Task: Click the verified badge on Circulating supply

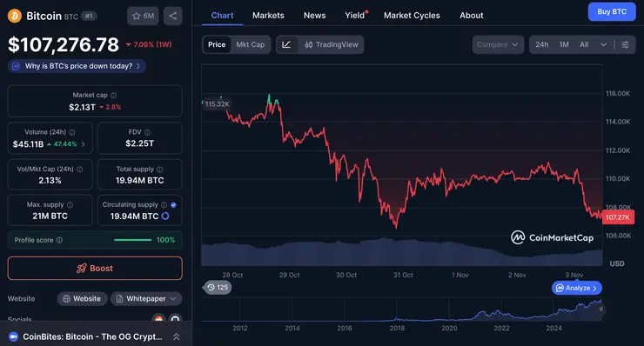Action: pyautogui.click(x=173, y=205)
